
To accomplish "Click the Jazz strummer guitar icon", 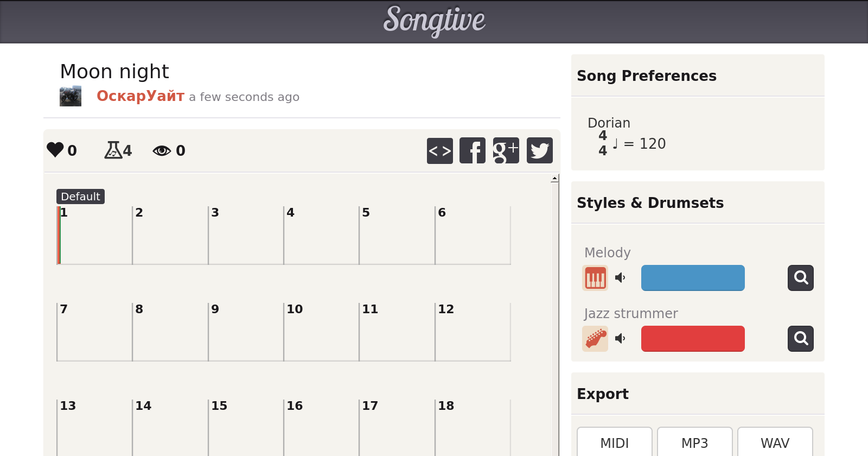I will coord(595,339).
